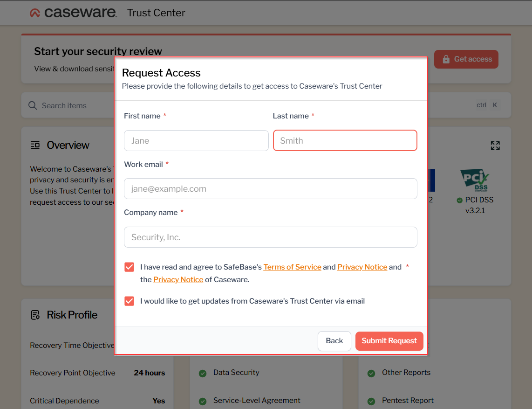532x409 pixels.
Task: Open SafeBase's Terms of Service link
Action: pos(292,267)
